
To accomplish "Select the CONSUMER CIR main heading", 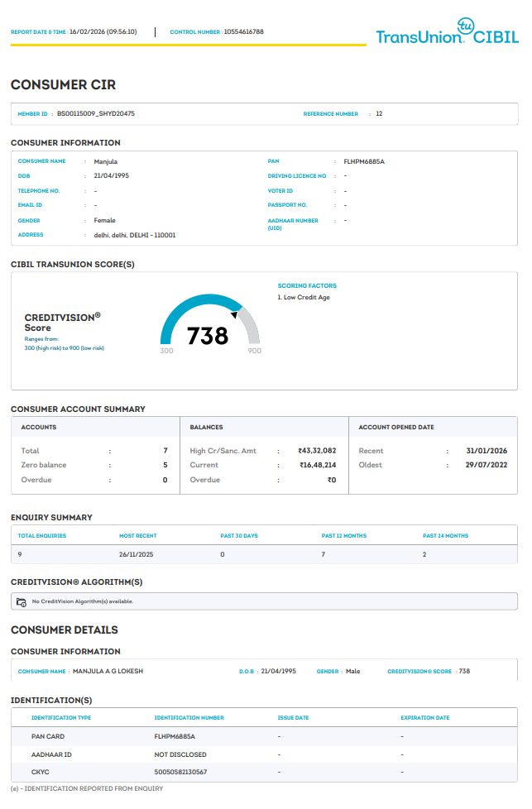I will pyautogui.click(x=63, y=84).
